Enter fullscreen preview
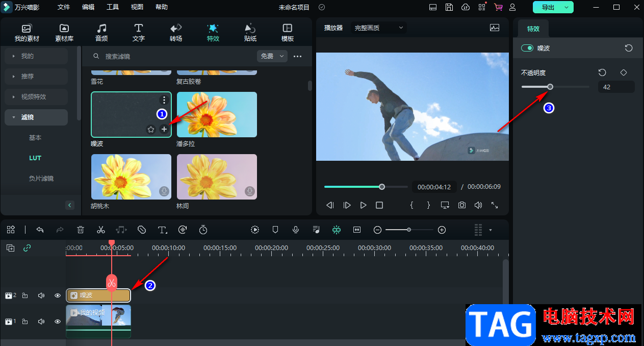Viewport: 644px width, 346px height. click(x=495, y=205)
